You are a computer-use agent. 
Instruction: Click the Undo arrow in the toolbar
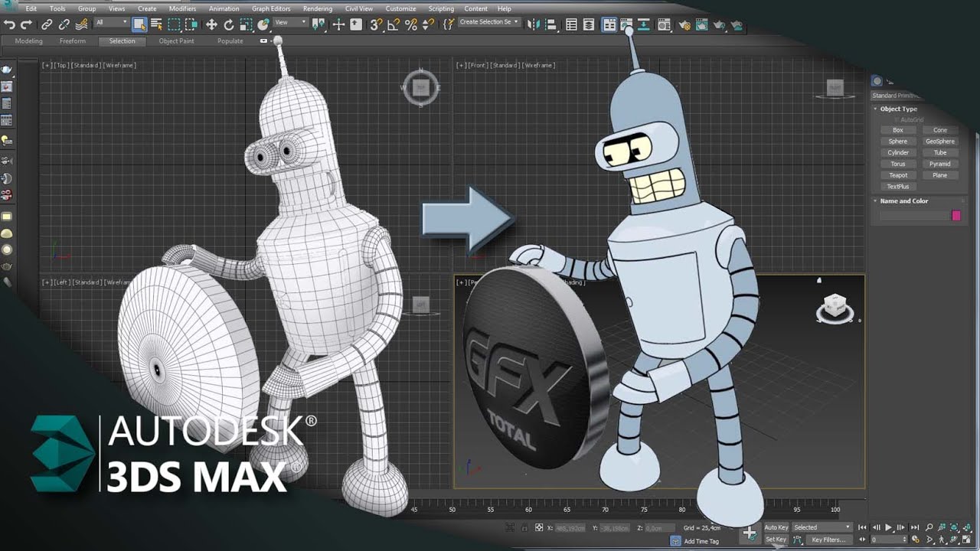point(9,24)
